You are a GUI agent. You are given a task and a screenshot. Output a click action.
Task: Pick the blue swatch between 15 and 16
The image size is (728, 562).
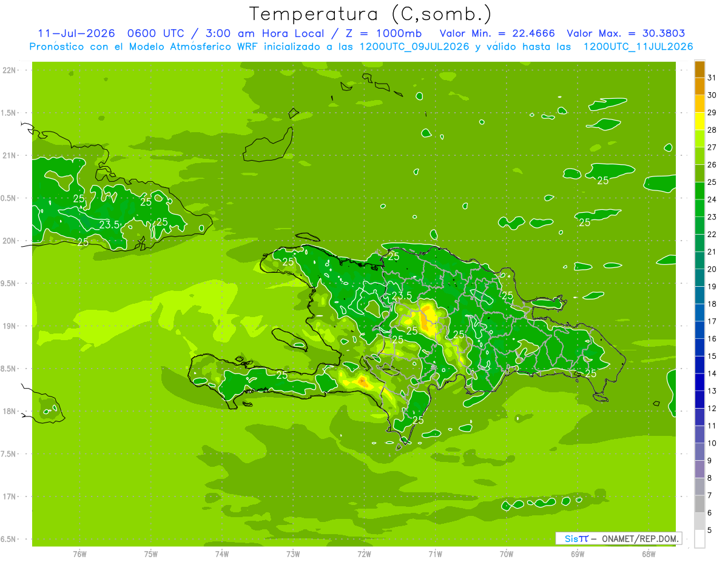(x=699, y=347)
